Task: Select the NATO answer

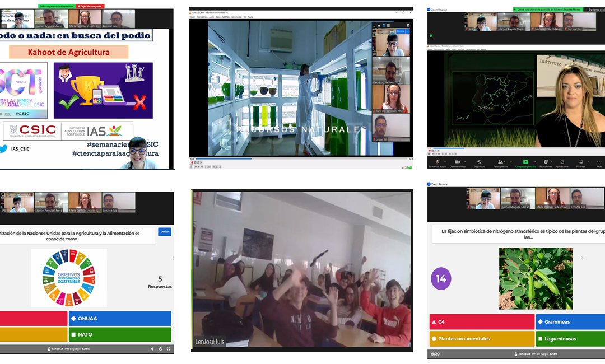Action: tap(120, 335)
